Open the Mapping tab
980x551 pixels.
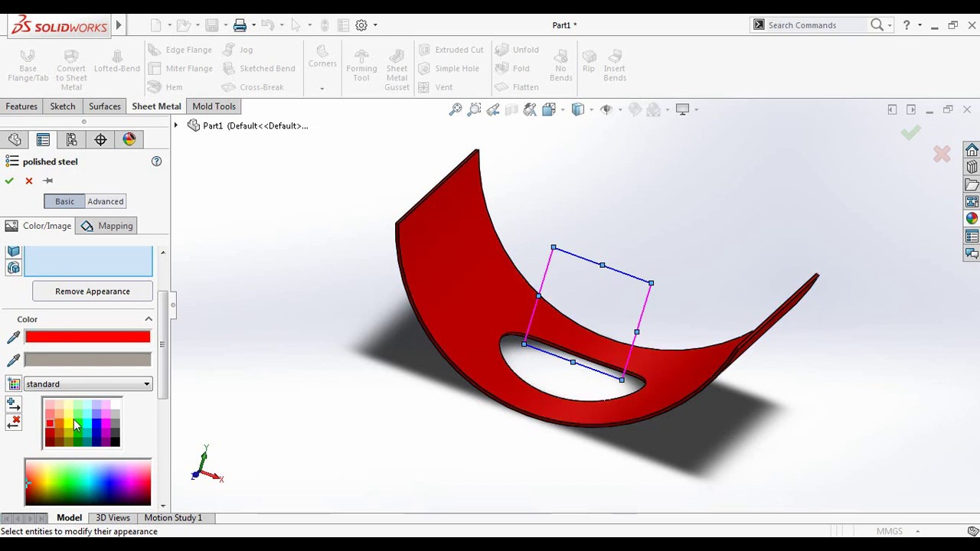(x=107, y=226)
